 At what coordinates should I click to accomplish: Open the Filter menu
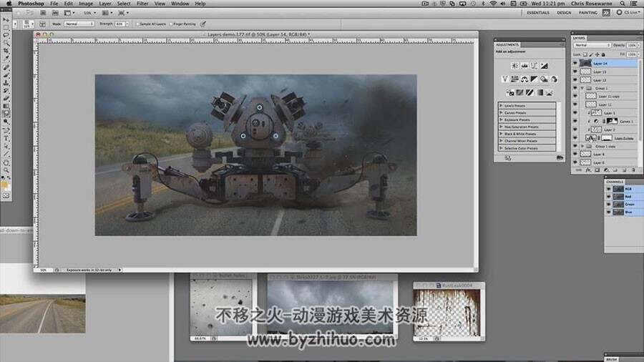142,4
